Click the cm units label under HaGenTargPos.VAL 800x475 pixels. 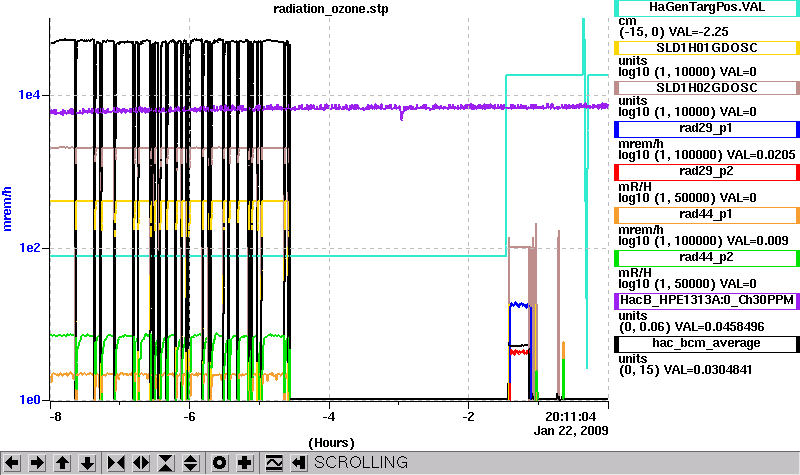[627, 21]
